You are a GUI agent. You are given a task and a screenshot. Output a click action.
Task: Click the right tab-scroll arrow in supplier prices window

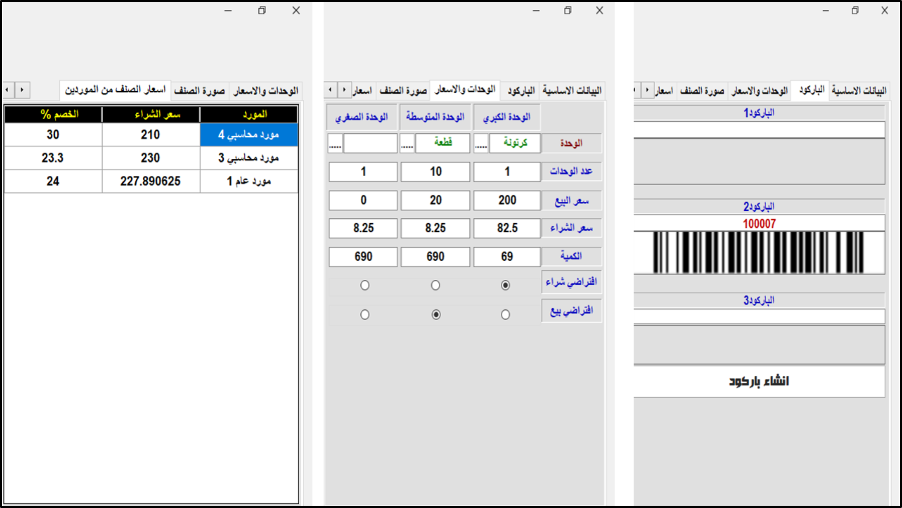pyautogui.click(x=23, y=89)
